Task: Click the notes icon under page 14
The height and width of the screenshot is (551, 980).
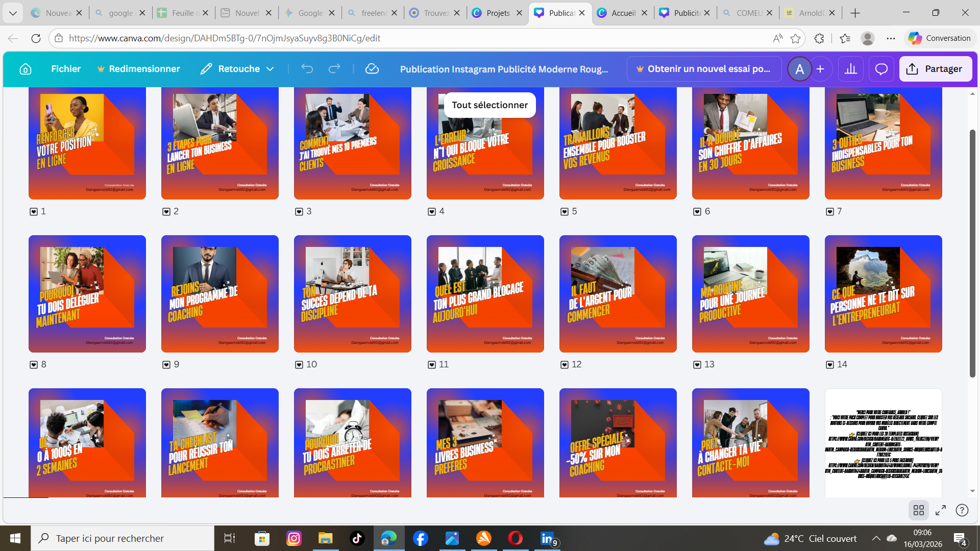Action: coord(830,365)
